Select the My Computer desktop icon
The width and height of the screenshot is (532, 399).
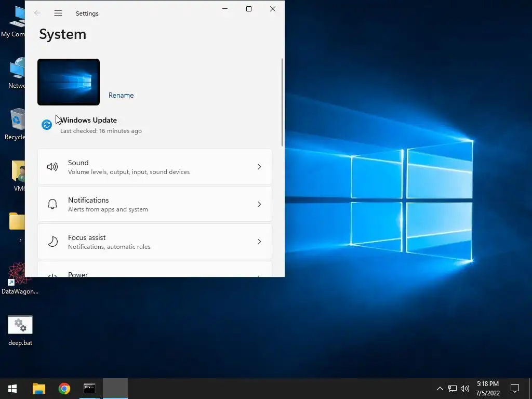click(13, 21)
